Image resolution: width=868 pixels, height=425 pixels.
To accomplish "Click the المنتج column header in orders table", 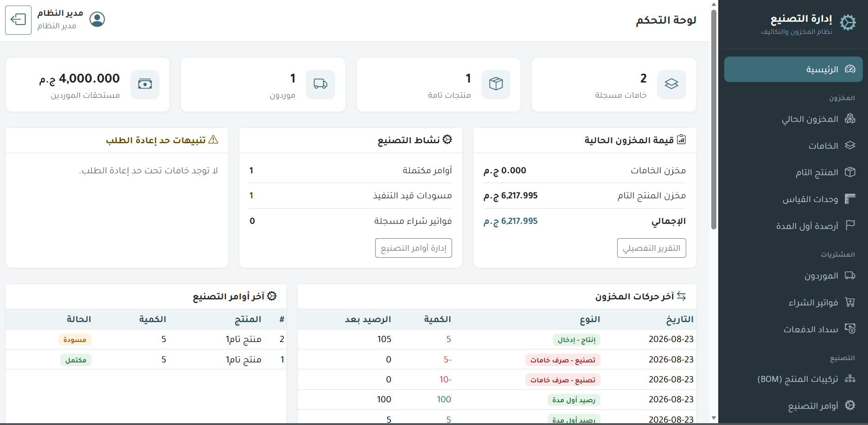I will point(248,319).
